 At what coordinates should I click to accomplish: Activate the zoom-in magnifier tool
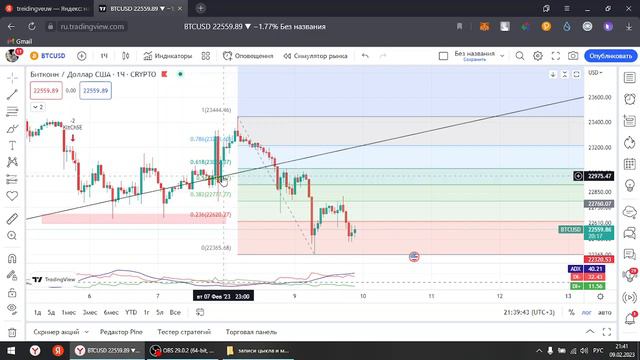coord(12,236)
